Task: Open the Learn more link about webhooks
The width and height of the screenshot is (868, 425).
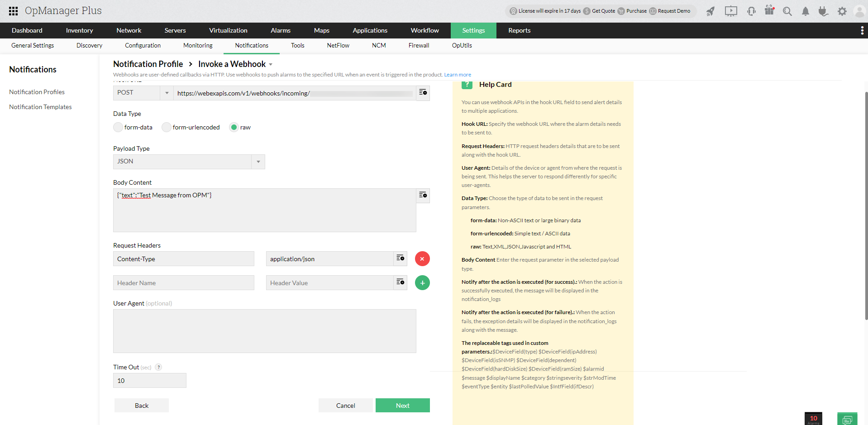Action: [x=458, y=74]
